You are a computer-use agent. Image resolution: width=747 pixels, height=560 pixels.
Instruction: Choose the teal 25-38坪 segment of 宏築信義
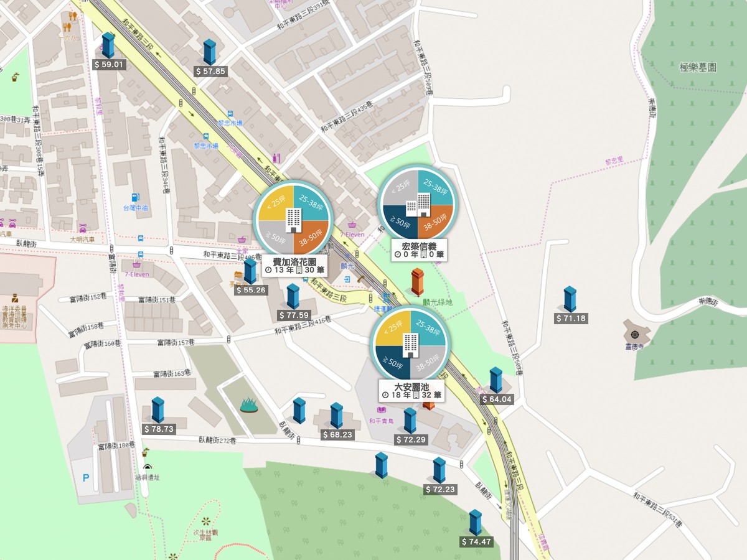tap(436, 187)
